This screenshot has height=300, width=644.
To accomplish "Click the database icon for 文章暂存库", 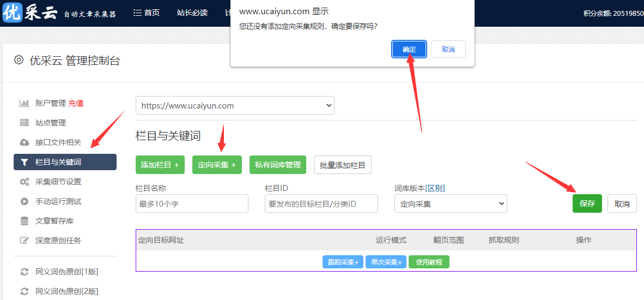I will click(x=25, y=221).
